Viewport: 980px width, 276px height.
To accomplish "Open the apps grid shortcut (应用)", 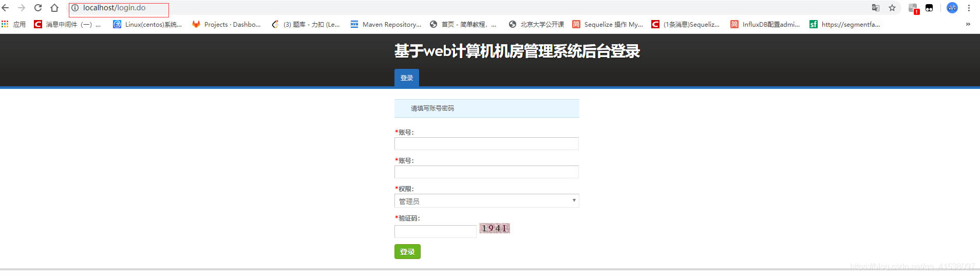I will (14, 24).
